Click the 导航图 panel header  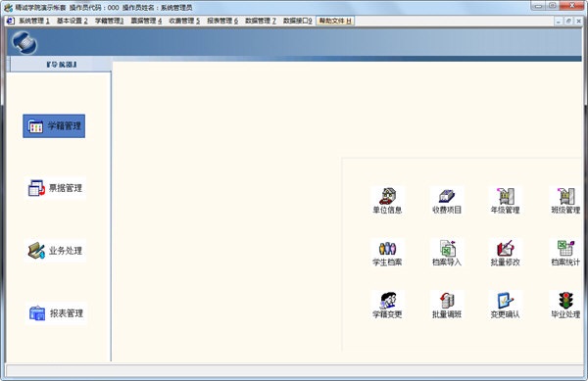coord(62,65)
